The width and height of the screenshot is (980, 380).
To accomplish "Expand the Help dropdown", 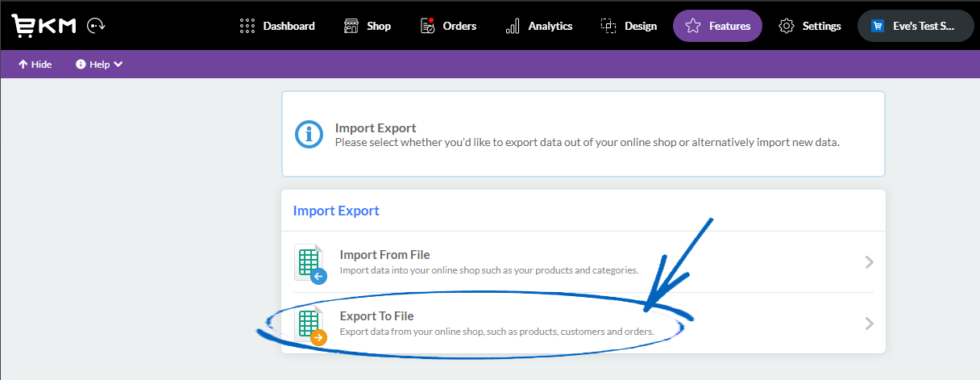I will pos(99,65).
